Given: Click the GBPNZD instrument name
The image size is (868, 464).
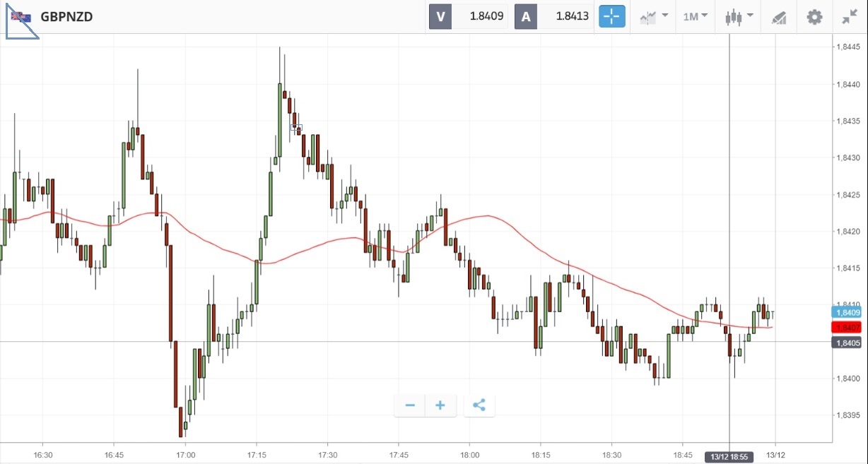Looking at the screenshot, I should [x=66, y=16].
